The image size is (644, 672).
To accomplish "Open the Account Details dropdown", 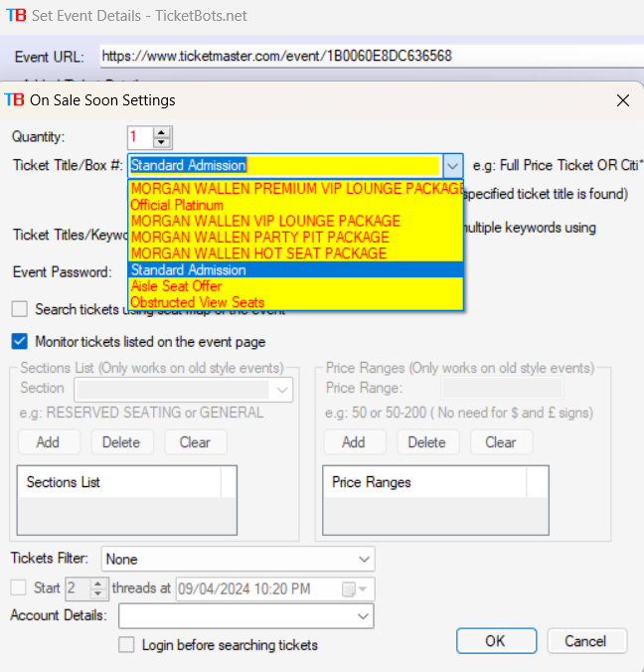I will coord(246,616).
